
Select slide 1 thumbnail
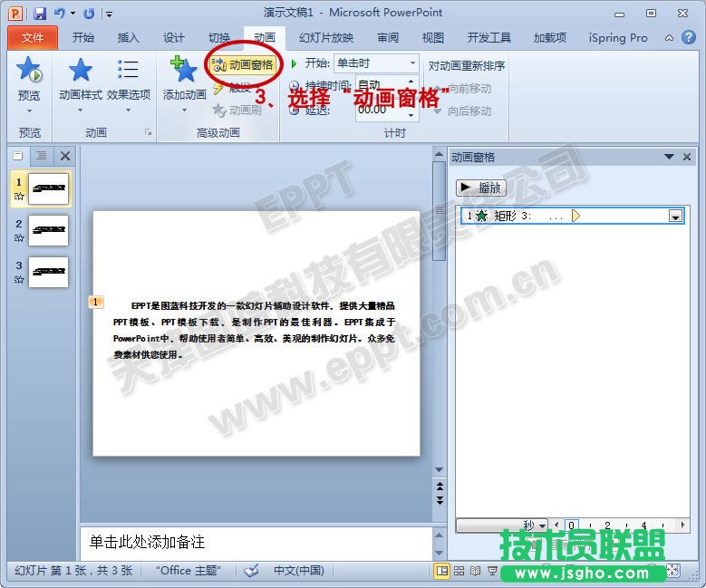(48, 189)
